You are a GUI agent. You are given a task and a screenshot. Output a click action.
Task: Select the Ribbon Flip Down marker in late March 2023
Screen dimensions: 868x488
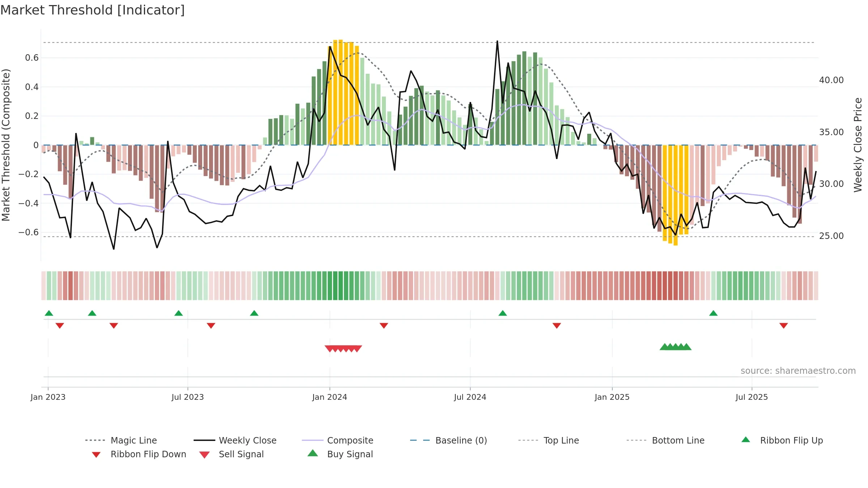pos(114,326)
